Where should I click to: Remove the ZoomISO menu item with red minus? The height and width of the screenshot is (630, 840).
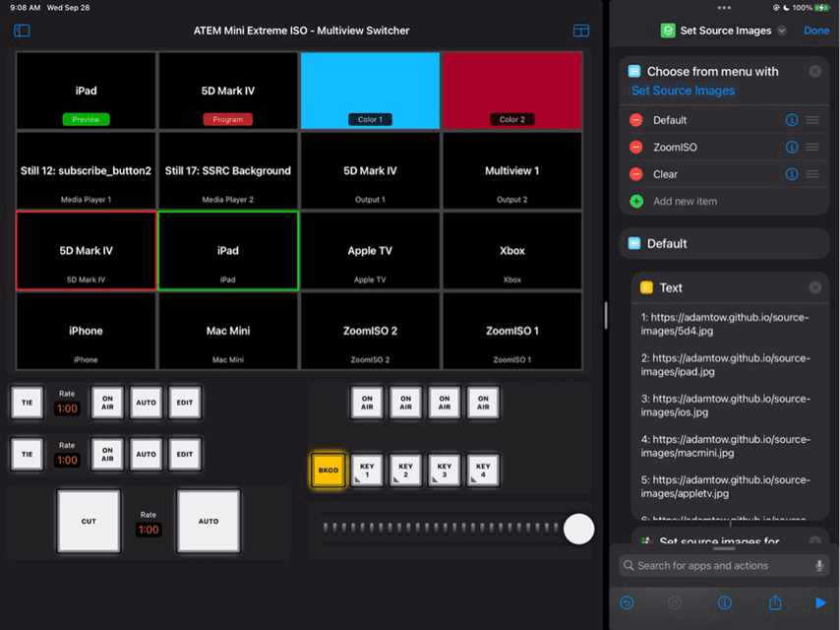pyautogui.click(x=636, y=147)
